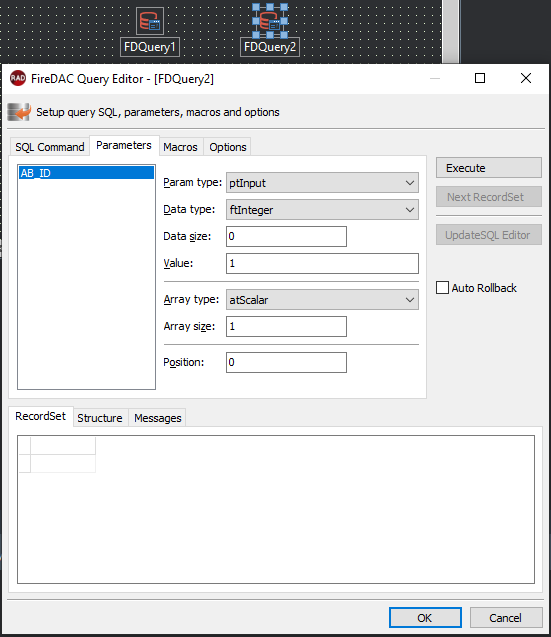551x637 pixels.
Task: Click the RAD Studio title bar icon
Action: click(18, 78)
